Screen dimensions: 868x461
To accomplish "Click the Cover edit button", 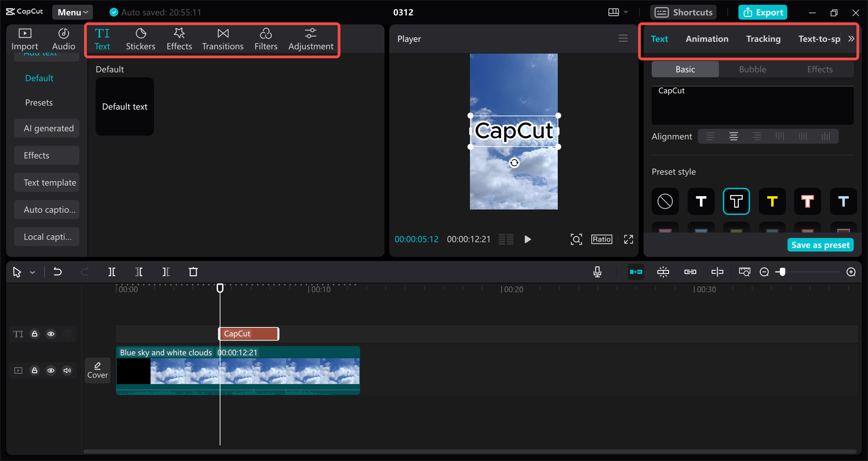I will click(x=98, y=370).
